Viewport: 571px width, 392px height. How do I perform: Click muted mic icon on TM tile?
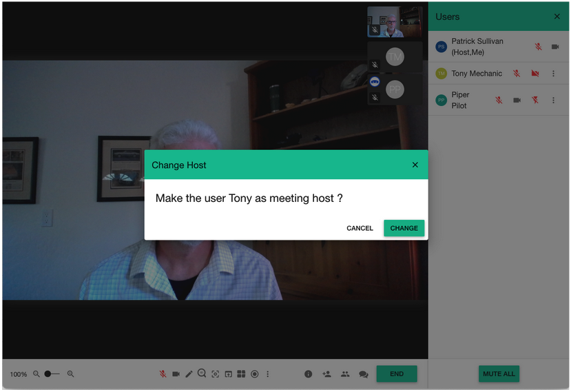click(375, 65)
